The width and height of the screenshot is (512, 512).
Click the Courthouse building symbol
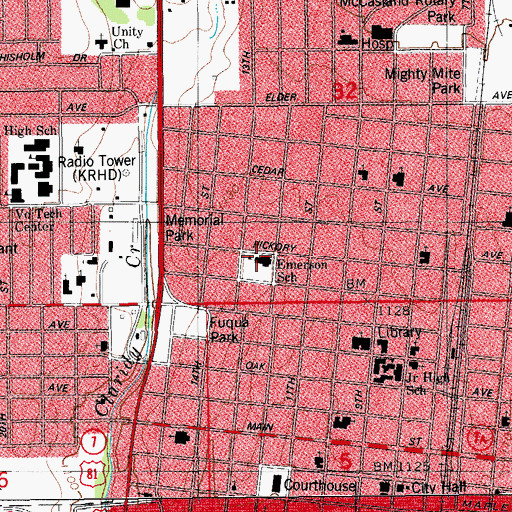pos(277,484)
